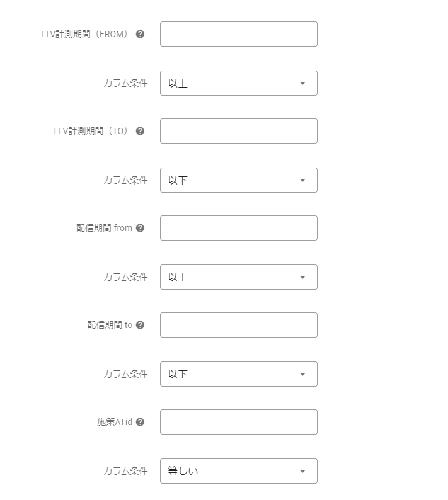
Task: Select the 施策ATid input field
Action: click(238, 422)
